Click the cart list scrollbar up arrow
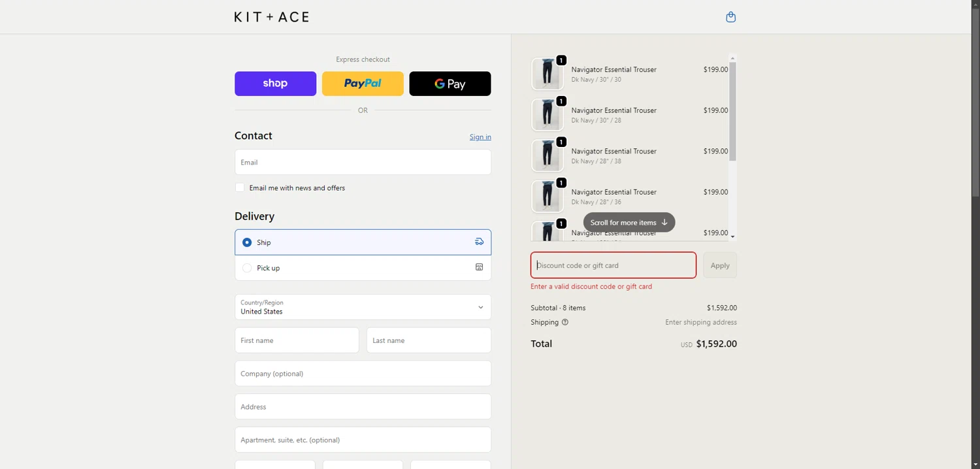The width and height of the screenshot is (980, 469). click(x=732, y=58)
